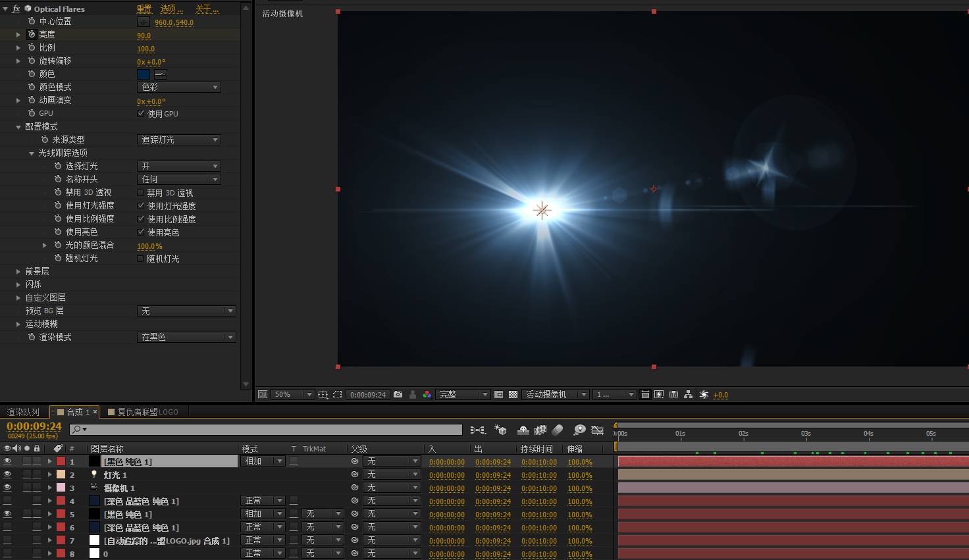The image size is (969, 560).
Task: Show channel and color management settings
Action: tap(427, 394)
